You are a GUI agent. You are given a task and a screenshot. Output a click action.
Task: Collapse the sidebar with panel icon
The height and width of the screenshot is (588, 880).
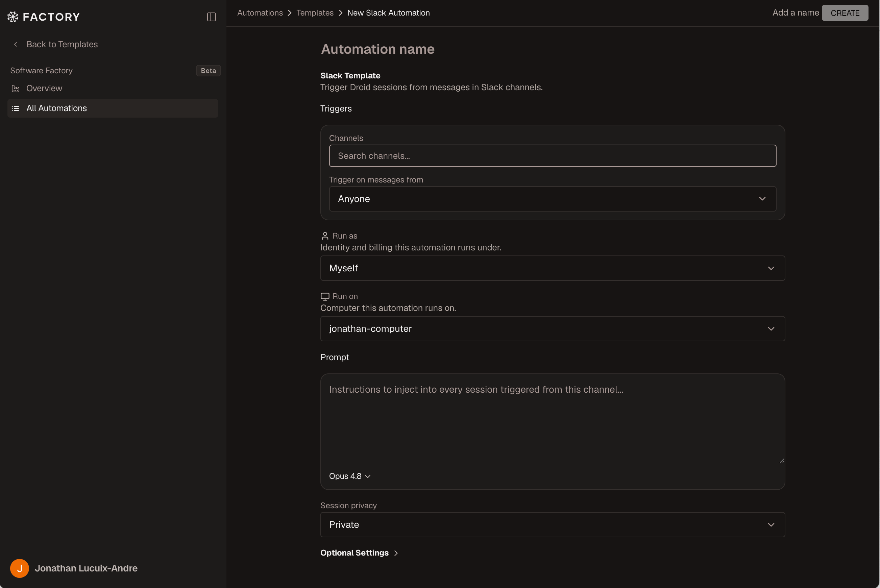click(212, 17)
